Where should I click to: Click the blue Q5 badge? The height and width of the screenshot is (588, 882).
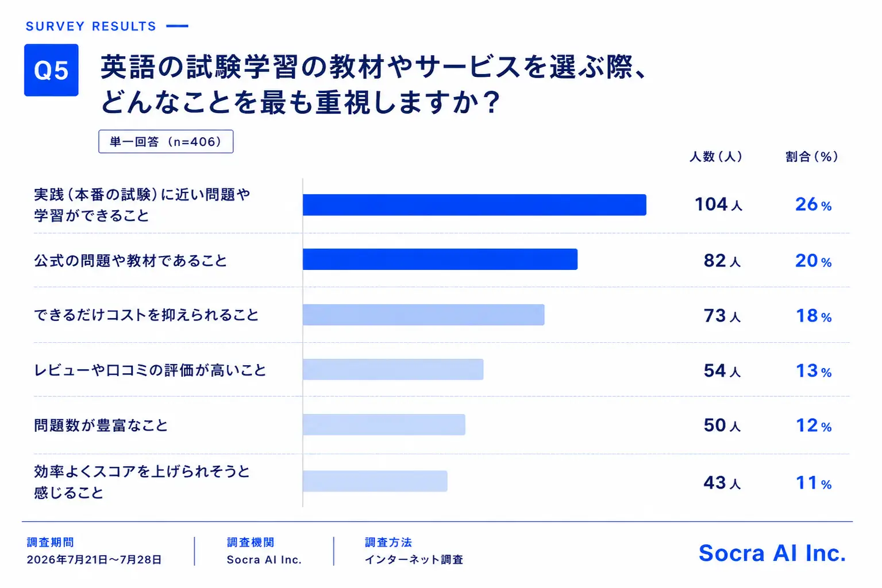click(51, 70)
